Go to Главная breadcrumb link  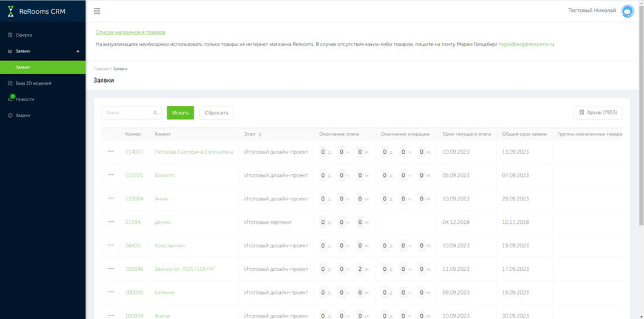[101, 69]
